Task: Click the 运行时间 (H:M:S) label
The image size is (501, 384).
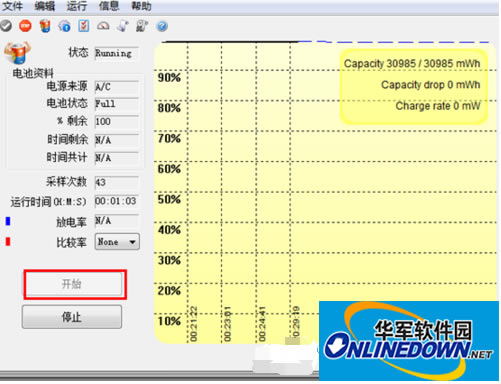Action: pos(49,202)
